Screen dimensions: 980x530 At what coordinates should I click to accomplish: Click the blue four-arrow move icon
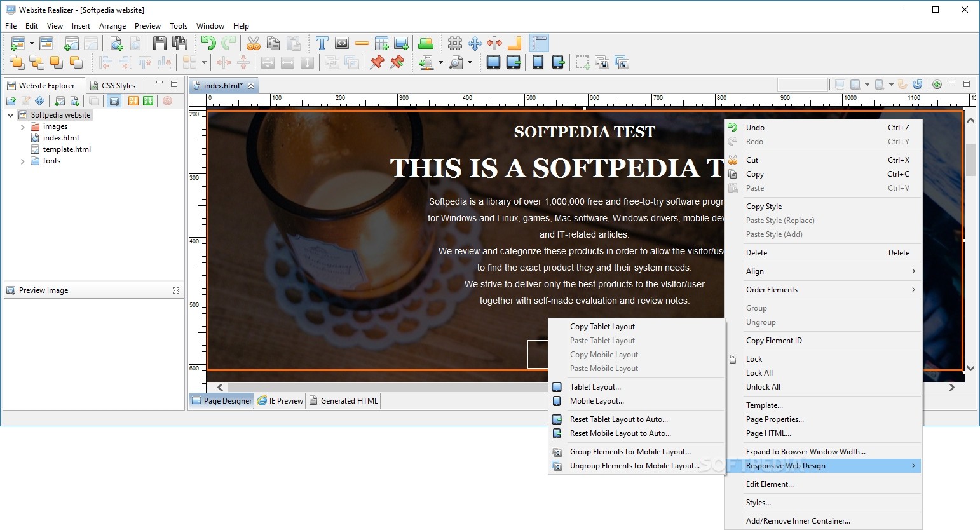coord(475,43)
